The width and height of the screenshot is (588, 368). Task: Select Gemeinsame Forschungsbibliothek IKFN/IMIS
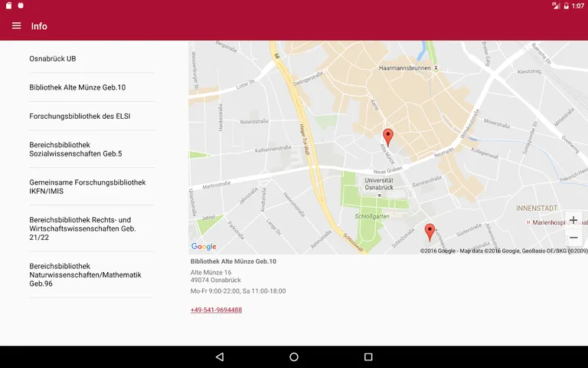[92, 186]
